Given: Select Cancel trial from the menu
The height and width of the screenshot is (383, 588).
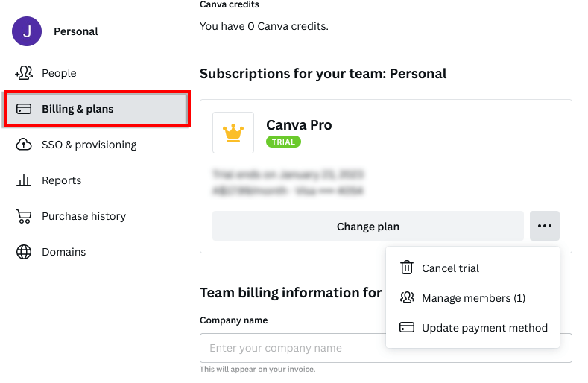Looking at the screenshot, I should (x=450, y=268).
